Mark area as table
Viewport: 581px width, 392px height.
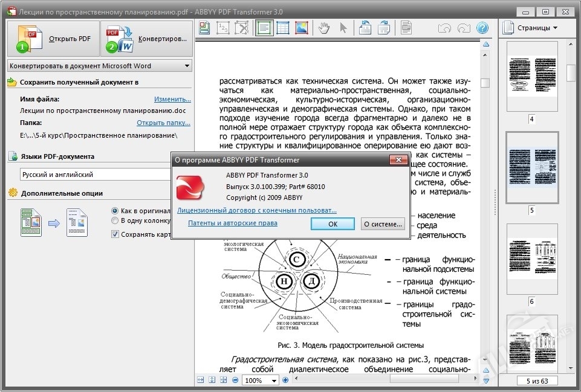pyautogui.click(x=283, y=27)
